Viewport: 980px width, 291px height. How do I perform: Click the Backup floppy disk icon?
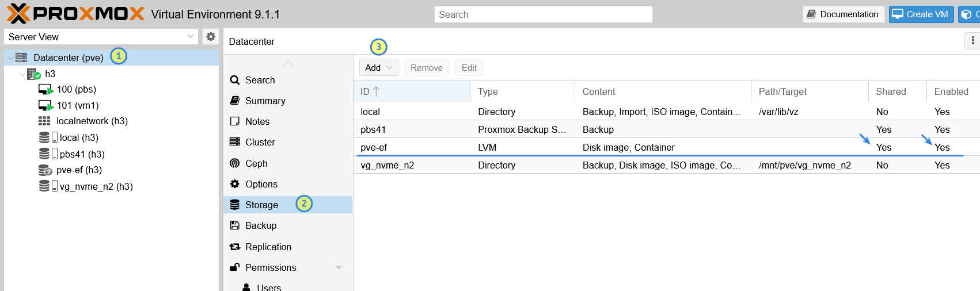point(235,225)
